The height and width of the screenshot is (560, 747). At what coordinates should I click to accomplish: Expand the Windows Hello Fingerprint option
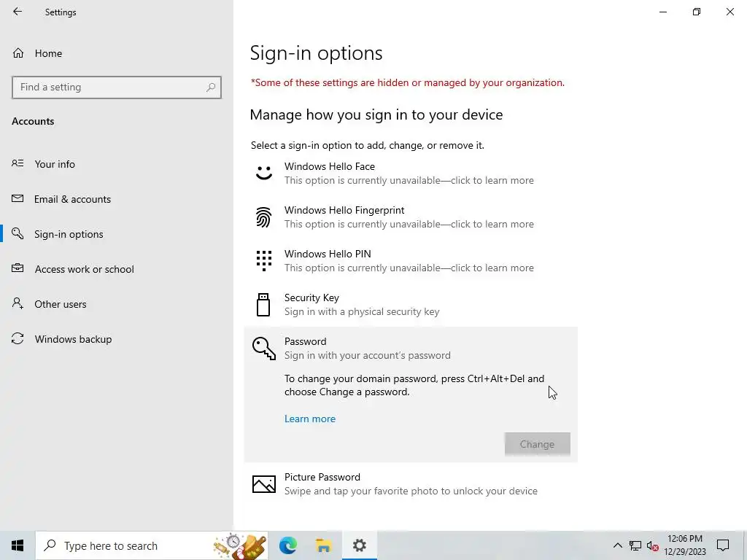[411, 217]
